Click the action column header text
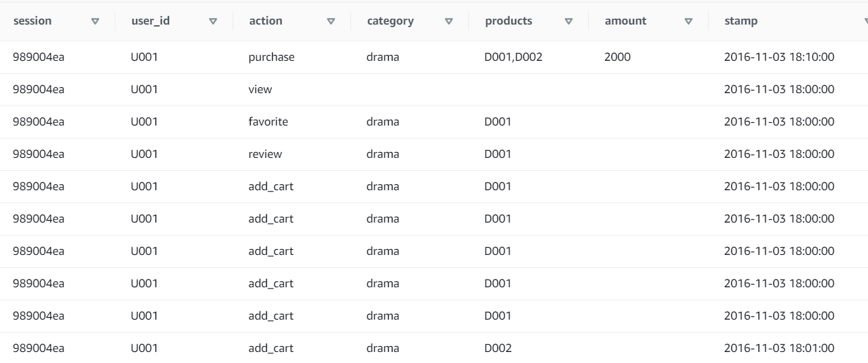 (x=266, y=21)
